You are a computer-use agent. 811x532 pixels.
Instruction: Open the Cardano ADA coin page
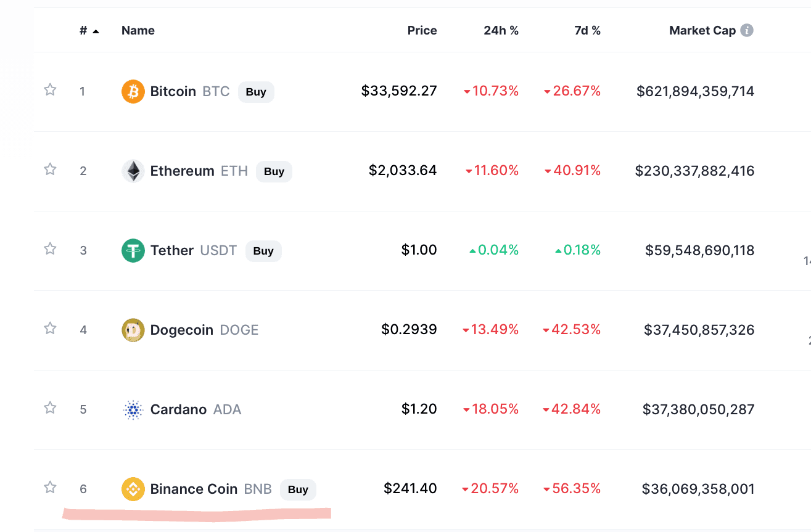(178, 409)
